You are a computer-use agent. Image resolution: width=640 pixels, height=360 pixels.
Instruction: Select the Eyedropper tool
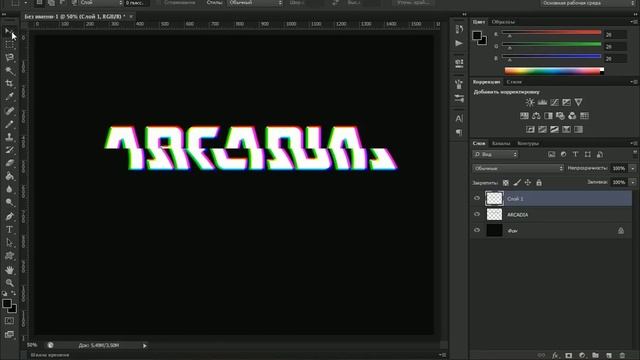pyautogui.click(x=9, y=97)
